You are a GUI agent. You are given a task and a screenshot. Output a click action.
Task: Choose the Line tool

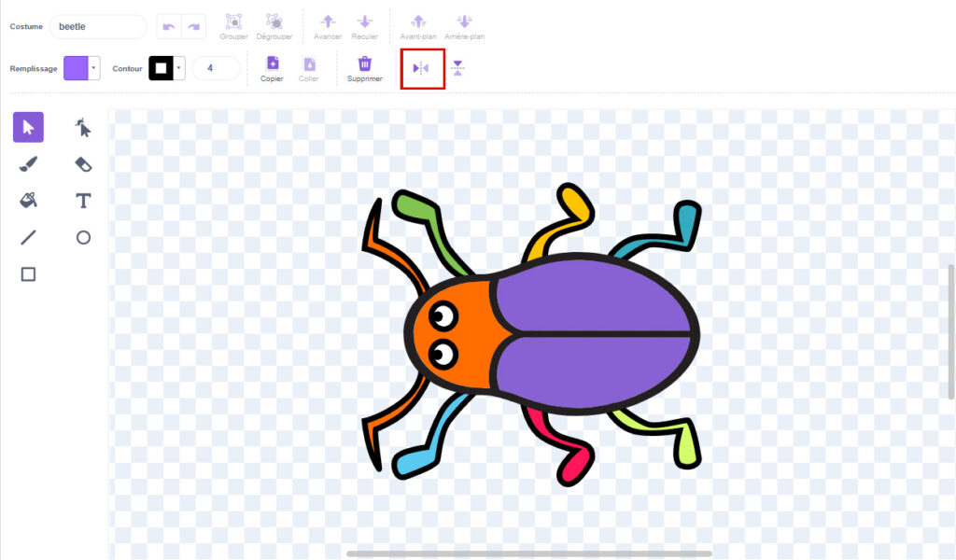click(28, 237)
